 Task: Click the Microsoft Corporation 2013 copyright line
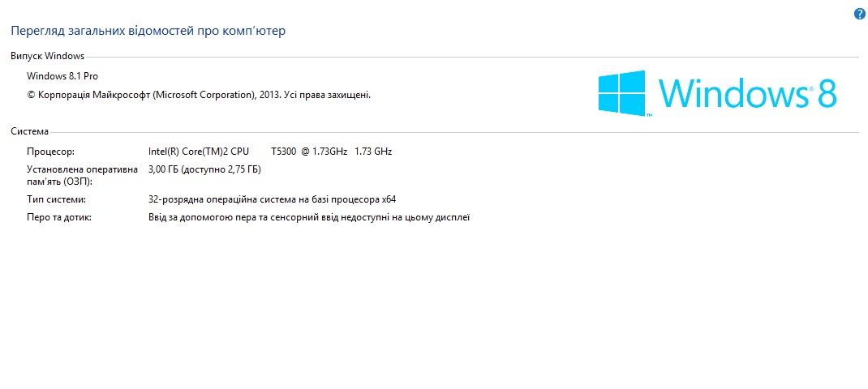click(x=199, y=95)
